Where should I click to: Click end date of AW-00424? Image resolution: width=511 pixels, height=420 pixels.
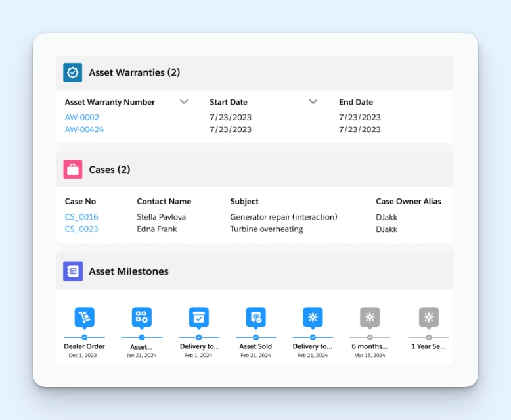[360, 129]
